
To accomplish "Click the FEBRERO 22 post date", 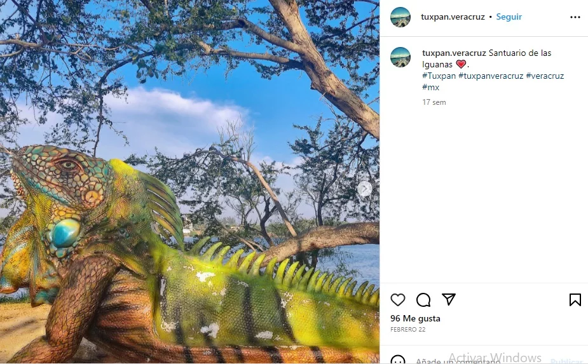I will (x=407, y=330).
